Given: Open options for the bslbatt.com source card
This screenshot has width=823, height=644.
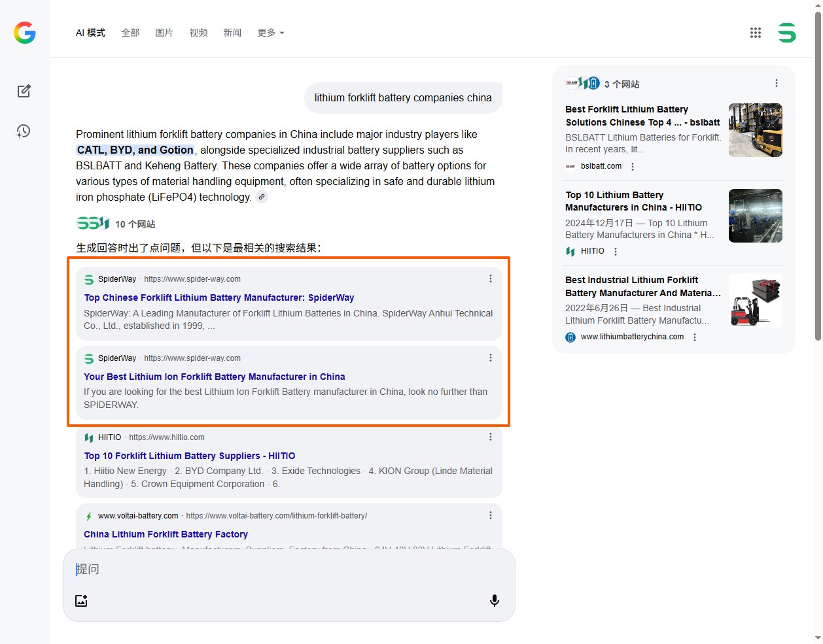Looking at the screenshot, I should click(633, 167).
